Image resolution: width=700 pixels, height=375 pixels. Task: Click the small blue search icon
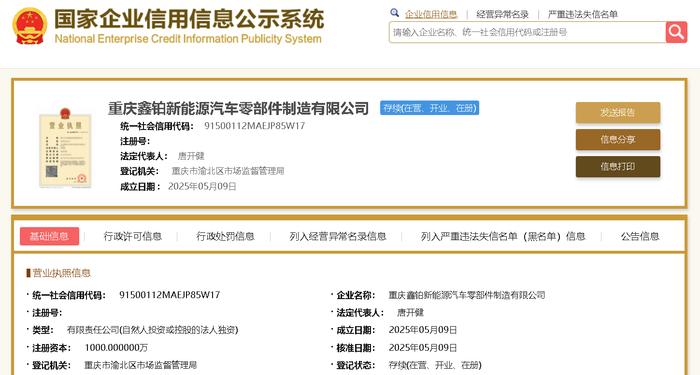click(x=394, y=13)
